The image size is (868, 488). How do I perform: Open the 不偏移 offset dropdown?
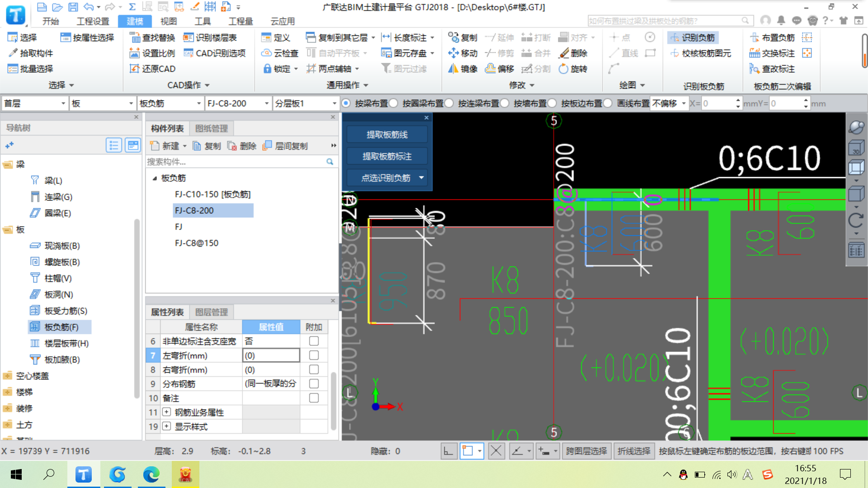tap(669, 103)
